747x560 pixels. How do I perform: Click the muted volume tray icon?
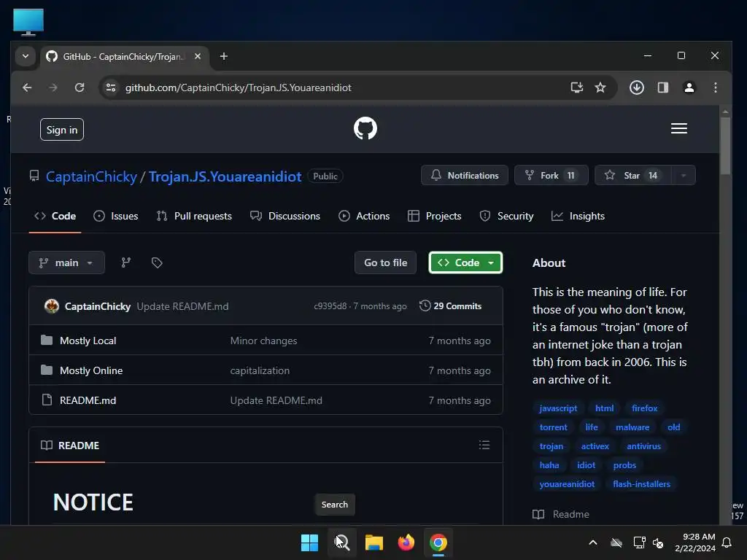[x=659, y=542]
